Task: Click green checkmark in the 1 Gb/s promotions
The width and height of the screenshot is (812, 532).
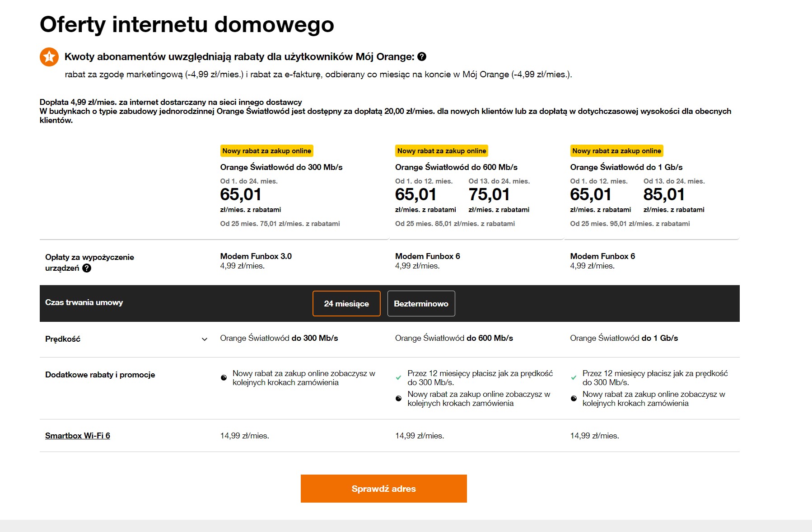Action: tap(574, 378)
